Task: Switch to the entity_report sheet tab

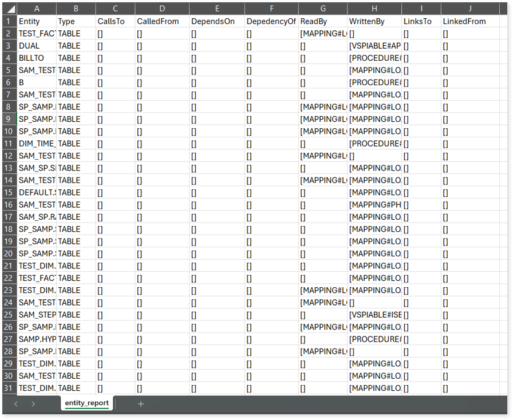Action: click(x=87, y=403)
